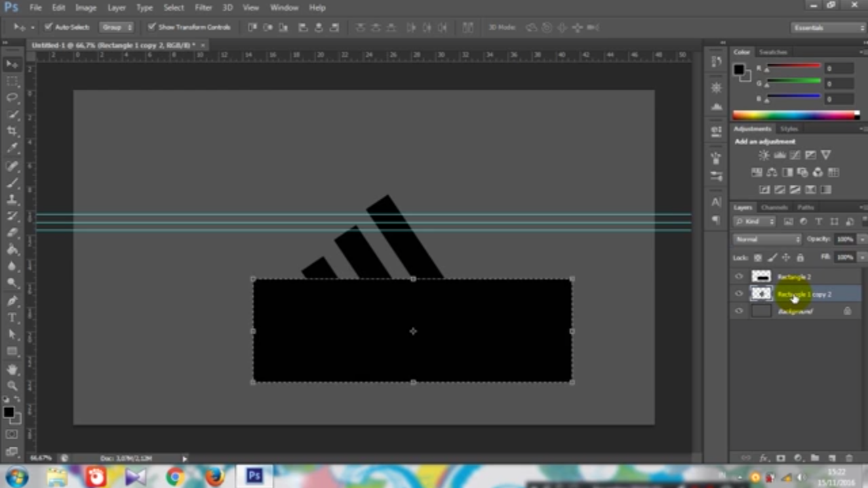The image size is (868, 488).
Task: Select the Horizontal Type tool
Action: (12, 317)
